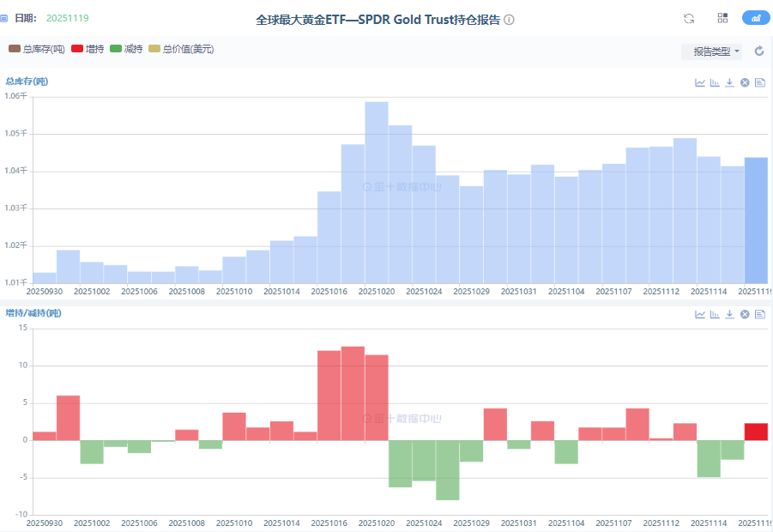
Task: Click the 20251008 label under 增持/减持 chart
Action: click(187, 523)
